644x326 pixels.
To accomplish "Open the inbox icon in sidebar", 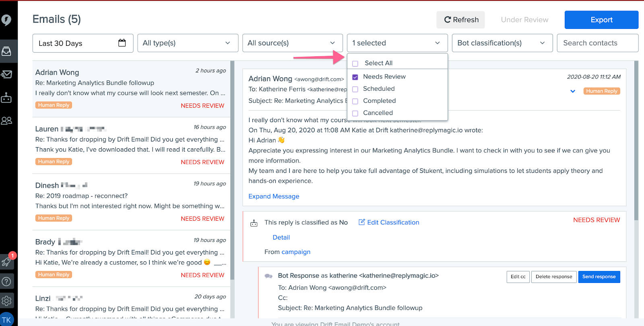I will (6, 51).
